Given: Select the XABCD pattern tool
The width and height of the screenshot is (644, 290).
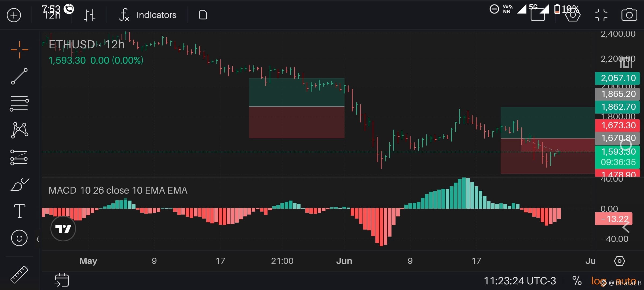Looking at the screenshot, I should tap(19, 130).
